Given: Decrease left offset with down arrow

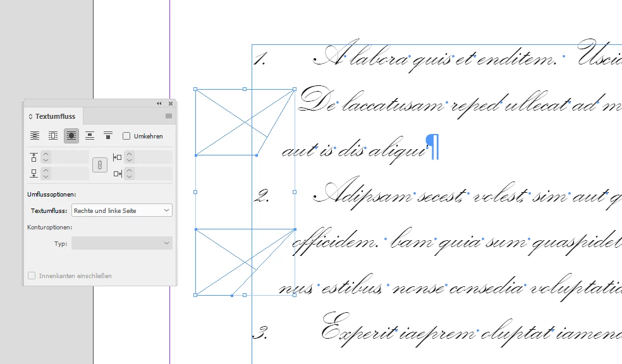Looking at the screenshot, I should pos(129,160).
